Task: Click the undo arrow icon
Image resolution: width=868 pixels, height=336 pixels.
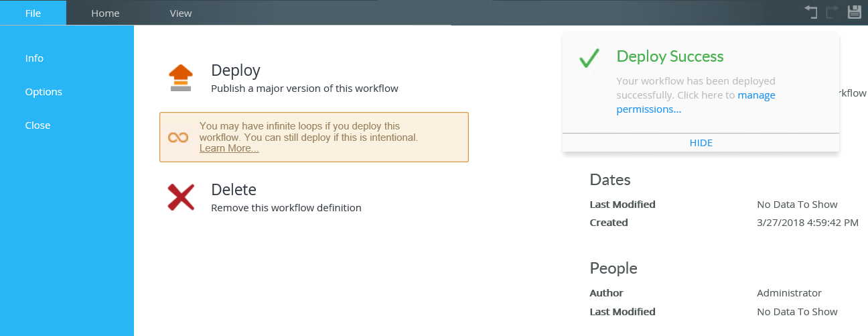Action: [811, 11]
